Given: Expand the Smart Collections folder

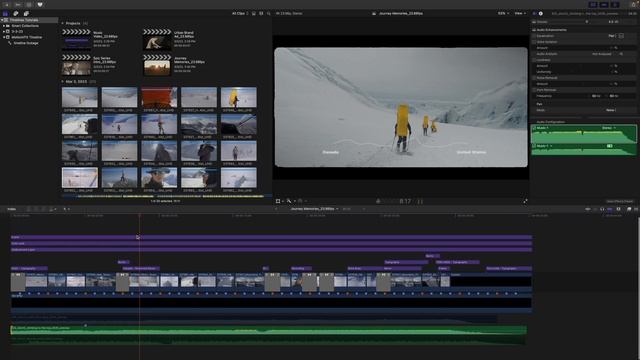Looking at the screenshot, I should (x=4, y=26).
